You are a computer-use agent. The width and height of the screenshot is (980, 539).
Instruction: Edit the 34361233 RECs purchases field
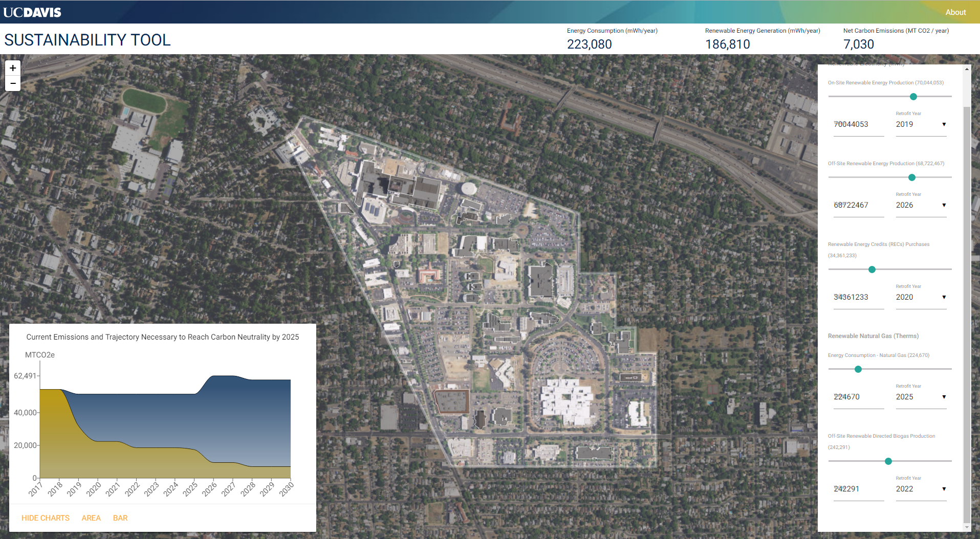coord(859,298)
